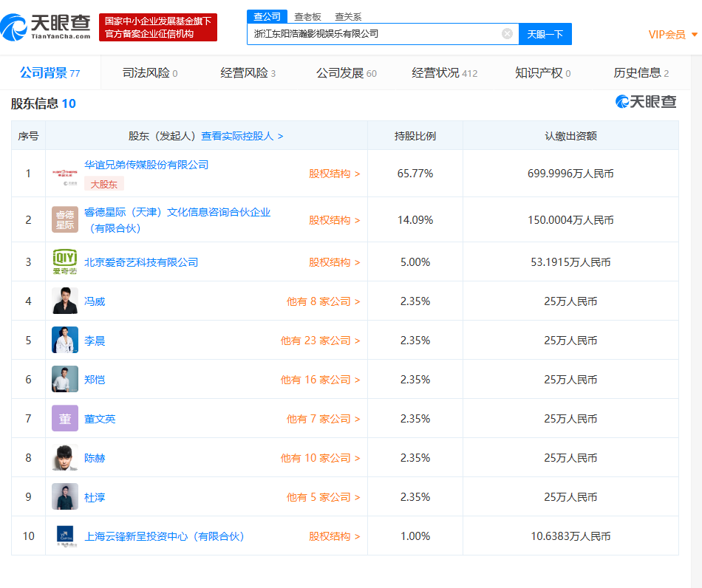The image size is (702, 588).
Task: Open the 郑恺 shareholder name link
Action: tap(95, 380)
